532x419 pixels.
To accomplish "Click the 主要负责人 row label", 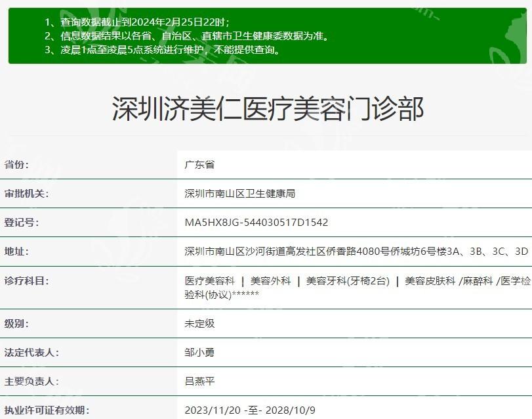I will tap(31, 382).
